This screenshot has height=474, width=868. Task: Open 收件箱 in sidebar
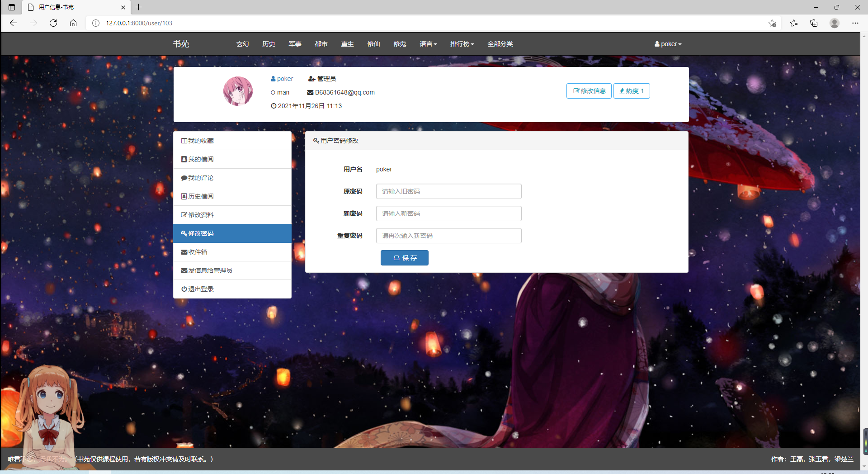click(x=232, y=252)
